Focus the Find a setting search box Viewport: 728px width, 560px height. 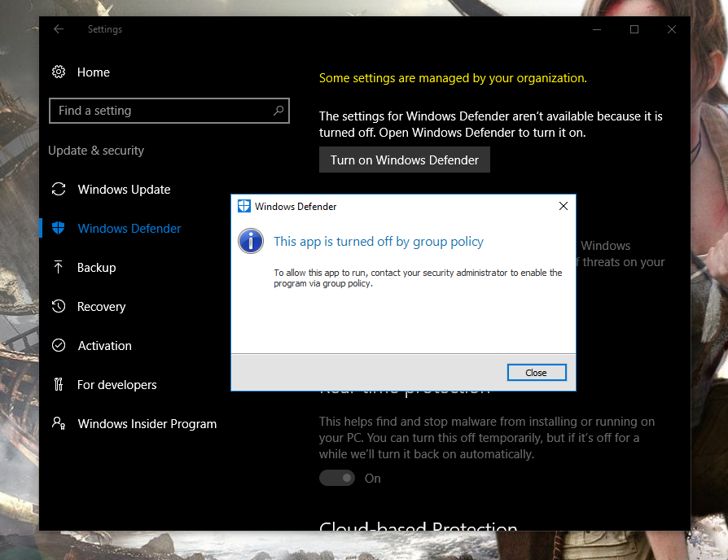point(169,111)
